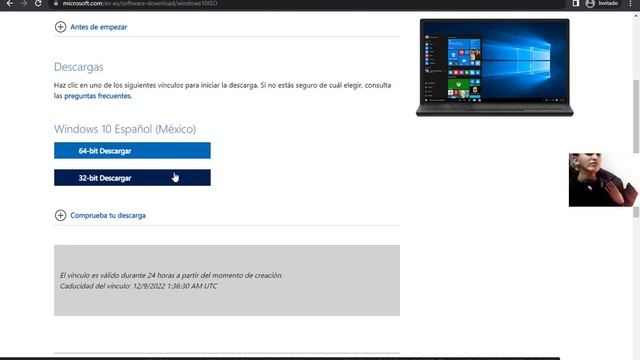Click the 32-bit Descargar button

click(x=132, y=178)
